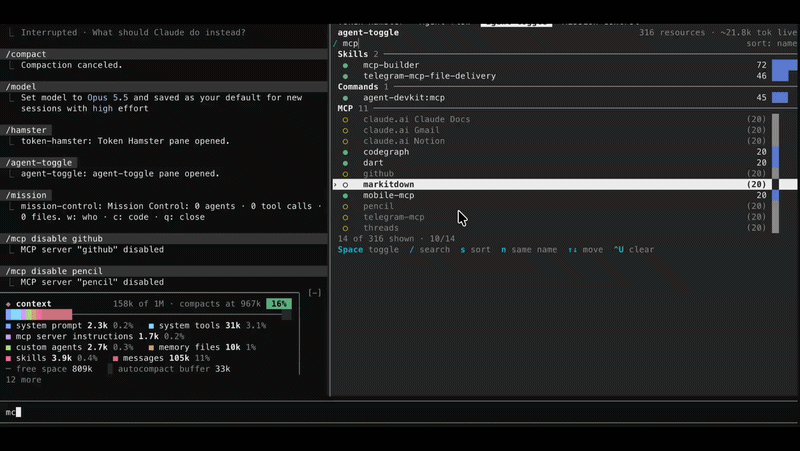
Task: Click the '14 of 316 shown' status text
Action: 376,239
